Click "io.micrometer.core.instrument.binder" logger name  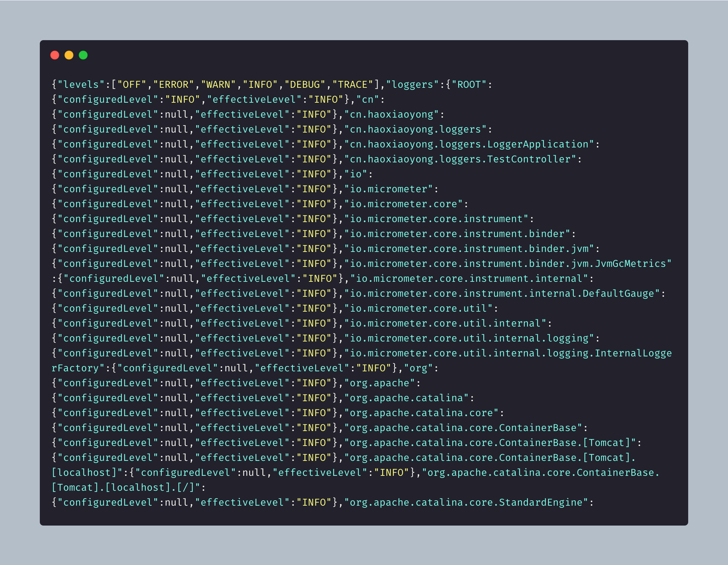(x=457, y=234)
